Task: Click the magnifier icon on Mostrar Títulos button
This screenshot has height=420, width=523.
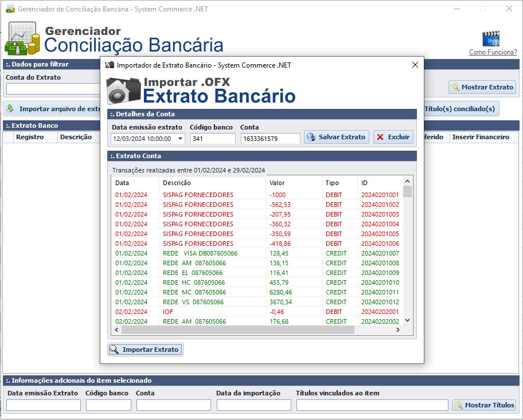Action: pos(459,405)
